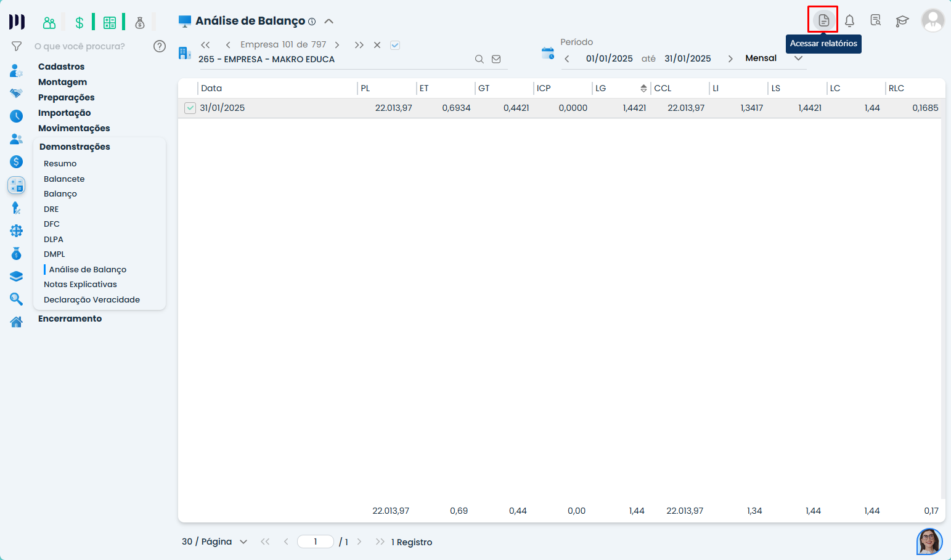Image resolution: width=951 pixels, height=560 pixels.
Task: Expand the Mensal period dropdown
Action: pyautogui.click(x=798, y=59)
